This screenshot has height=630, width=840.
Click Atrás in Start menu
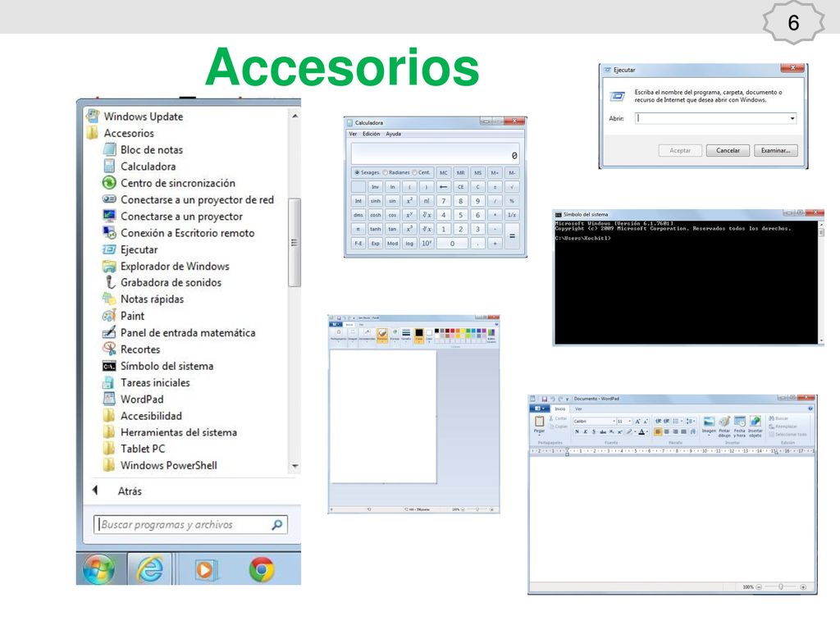tap(130, 491)
